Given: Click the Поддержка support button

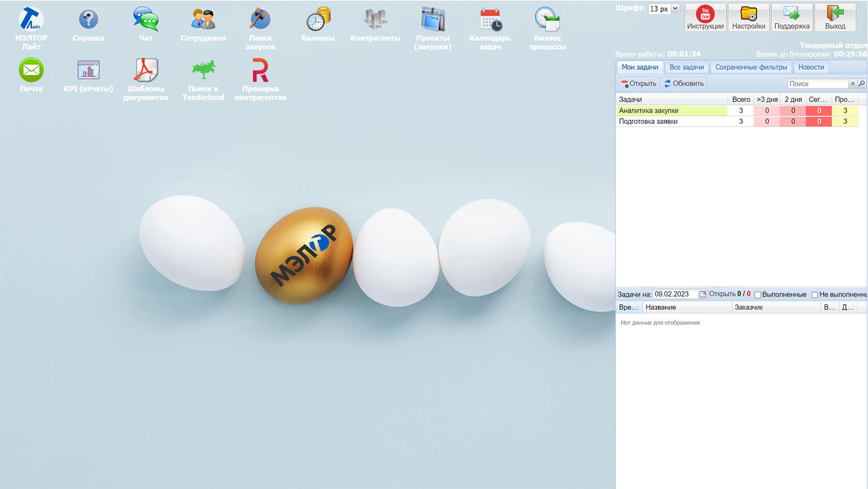Looking at the screenshot, I should (792, 18).
